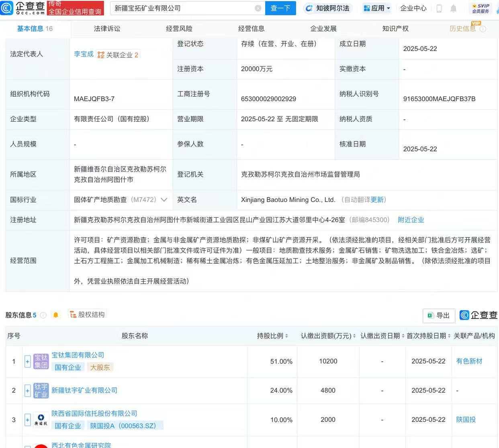Clear the search box with the X icon

258,8
